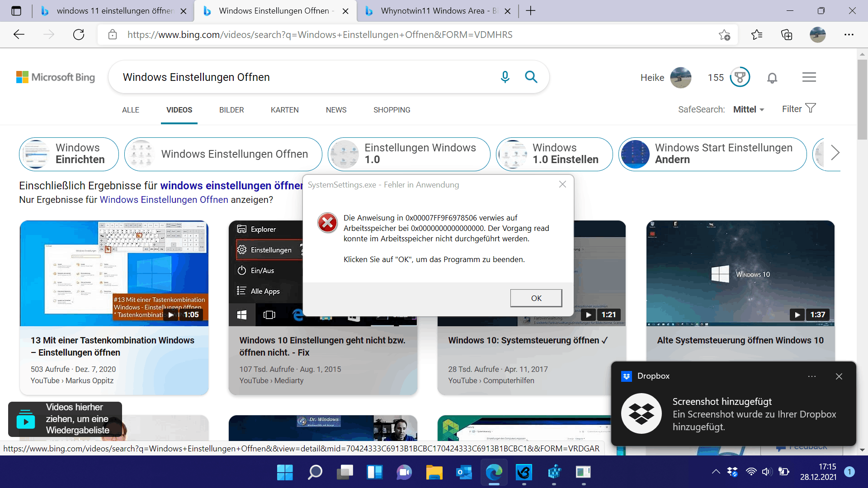Switch to the BILDER tab
The image size is (868, 488).
(x=231, y=110)
